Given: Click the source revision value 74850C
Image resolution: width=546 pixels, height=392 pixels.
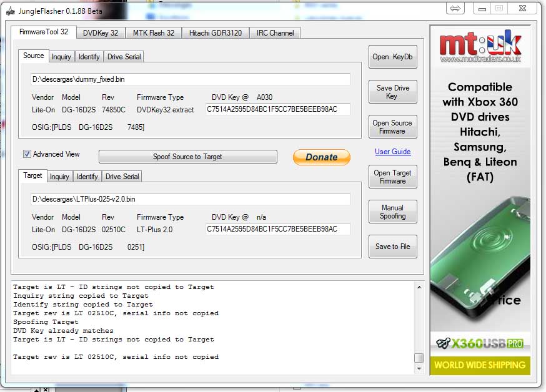Looking at the screenshot, I should [x=114, y=110].
